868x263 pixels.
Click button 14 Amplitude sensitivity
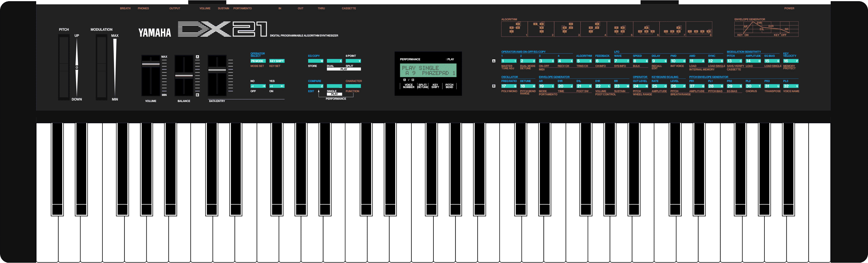pos(754,61)
